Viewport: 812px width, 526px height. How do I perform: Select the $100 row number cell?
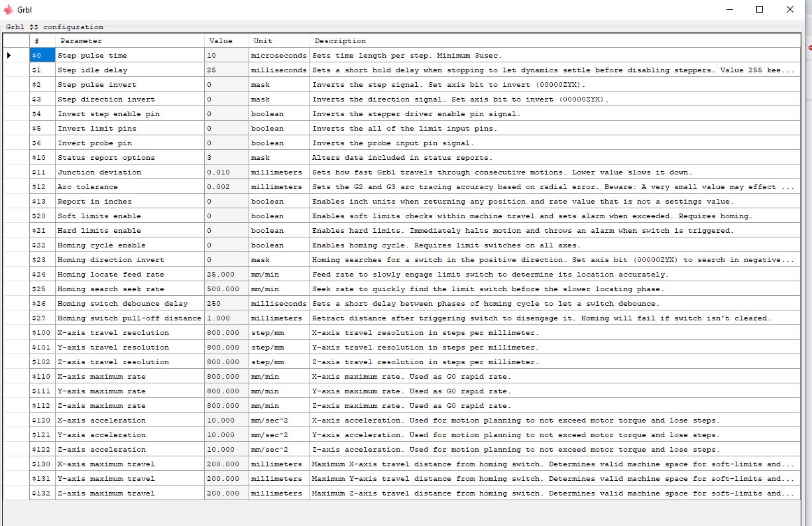(42, 333)
